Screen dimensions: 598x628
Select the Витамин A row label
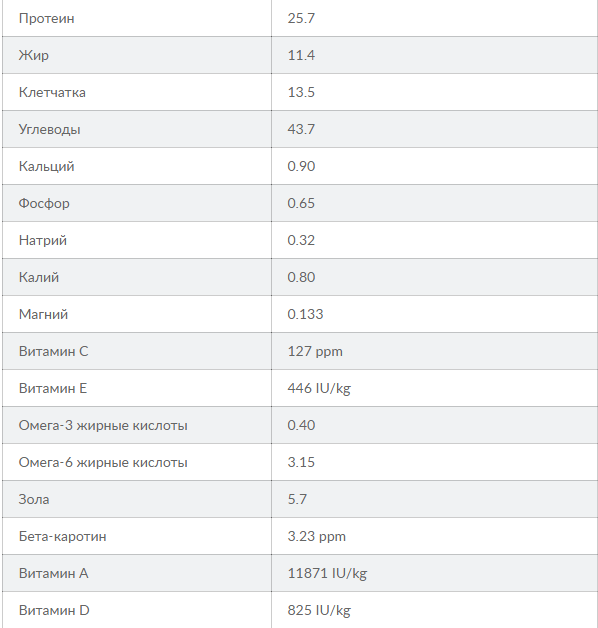[53, 574]
